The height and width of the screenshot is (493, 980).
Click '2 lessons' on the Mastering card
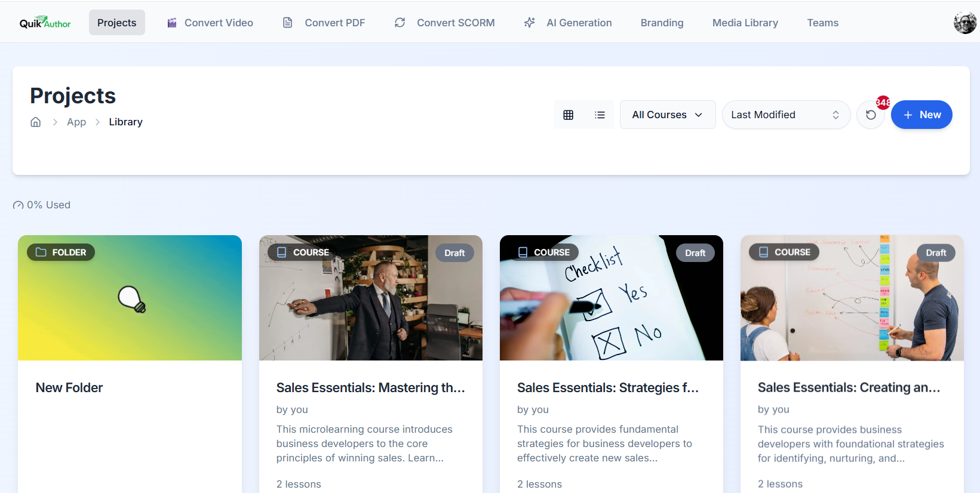tap(299, 484)
